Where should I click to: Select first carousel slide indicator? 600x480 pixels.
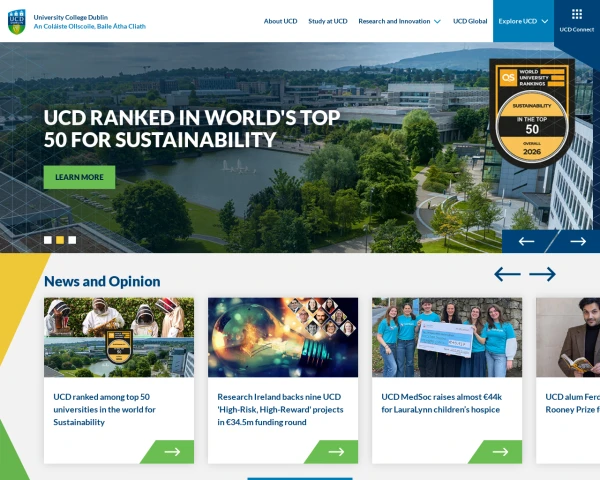48,240
